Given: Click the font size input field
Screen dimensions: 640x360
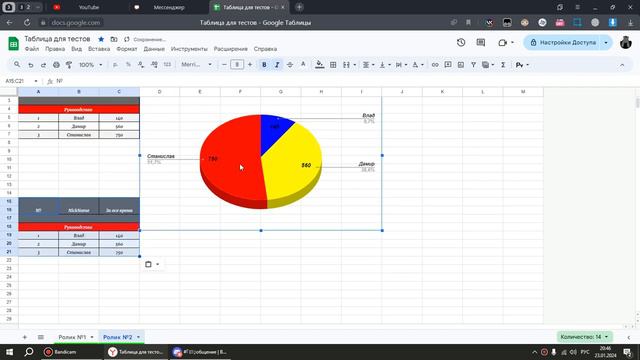Looking at the screenshot, I should pyautogui.click(x=237, y=65).
